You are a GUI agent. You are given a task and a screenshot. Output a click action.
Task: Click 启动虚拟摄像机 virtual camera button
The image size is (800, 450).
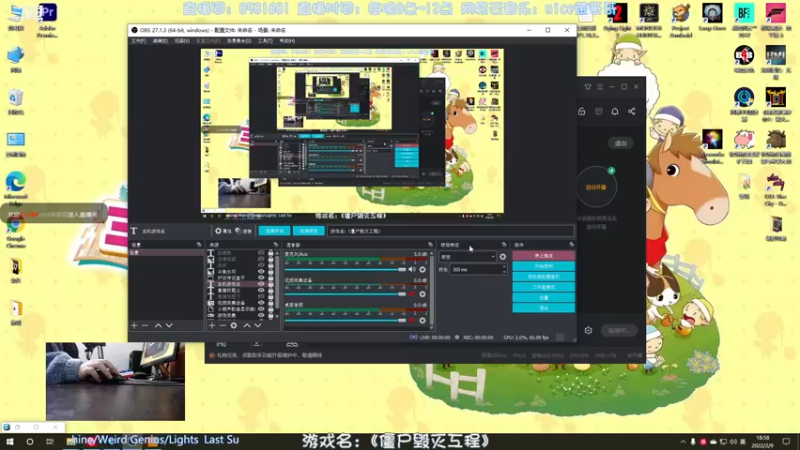(543, 277)
